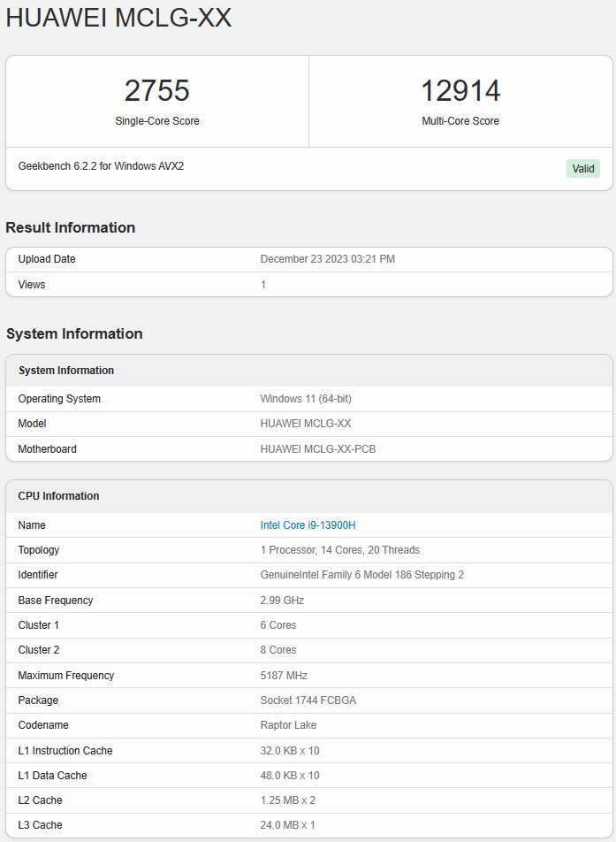Select the 12914 multi-core score number

[460, 91]
